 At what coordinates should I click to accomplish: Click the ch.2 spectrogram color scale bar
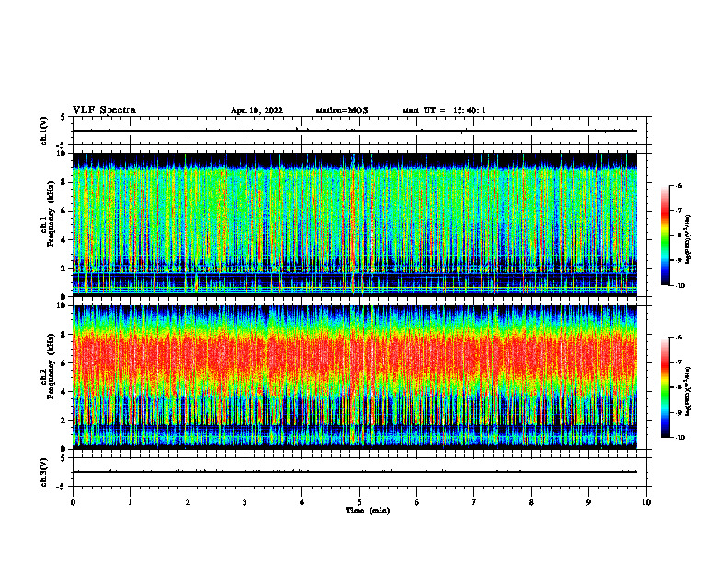[x=665, y=387]
